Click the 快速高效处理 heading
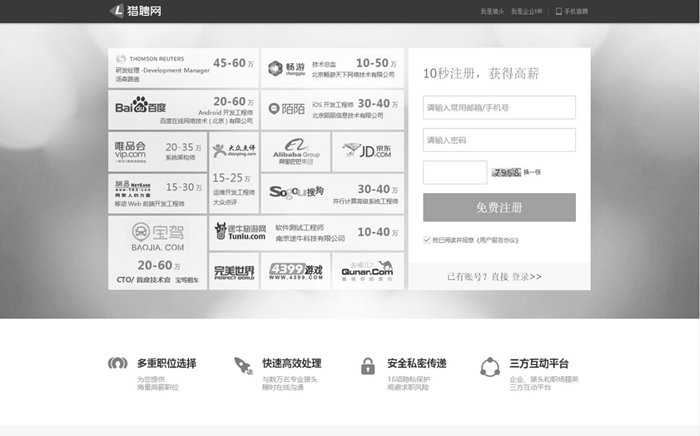 coord(292,363)
